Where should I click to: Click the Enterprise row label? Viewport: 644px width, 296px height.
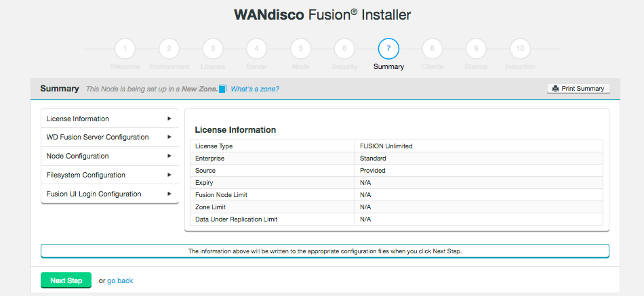210,158
